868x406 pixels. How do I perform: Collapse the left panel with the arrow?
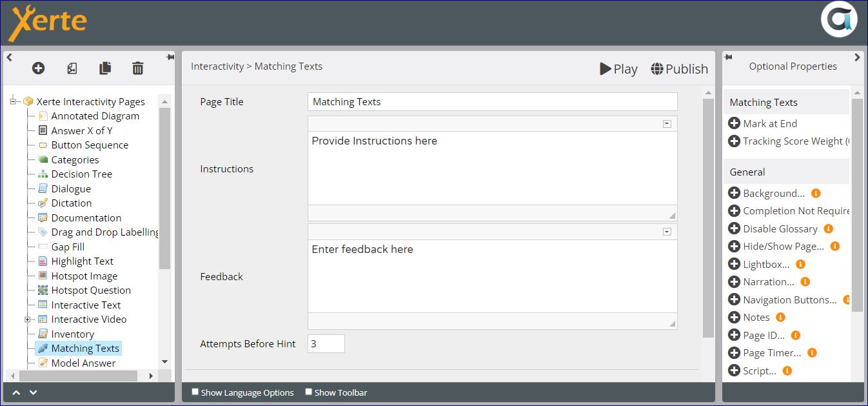(10, 57)
